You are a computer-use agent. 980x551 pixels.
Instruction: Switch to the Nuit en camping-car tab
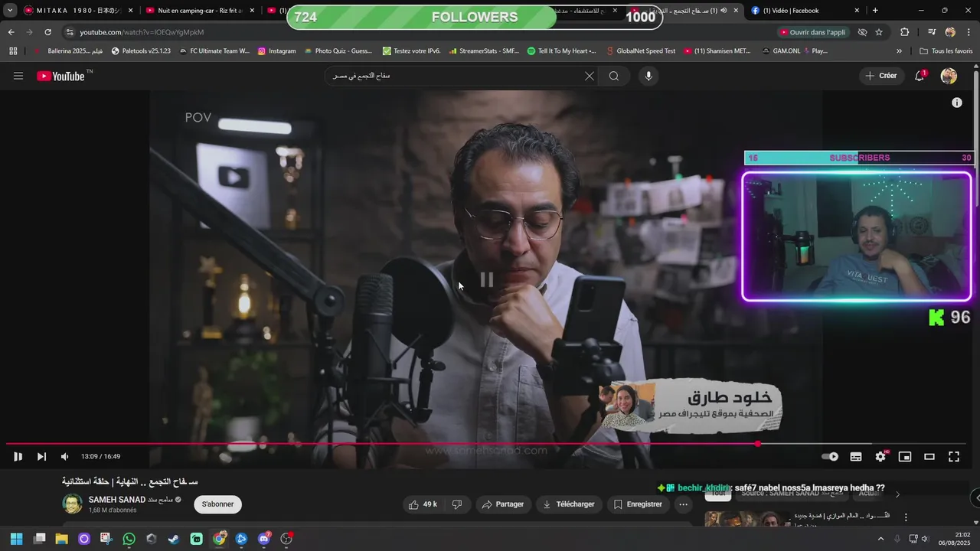199,11
